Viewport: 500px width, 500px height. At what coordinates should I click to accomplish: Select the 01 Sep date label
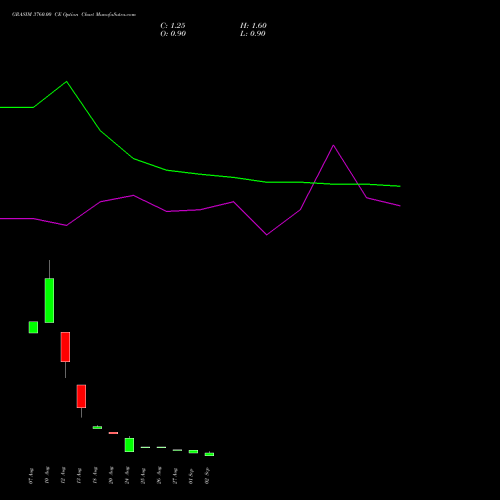tap(191, 476)
